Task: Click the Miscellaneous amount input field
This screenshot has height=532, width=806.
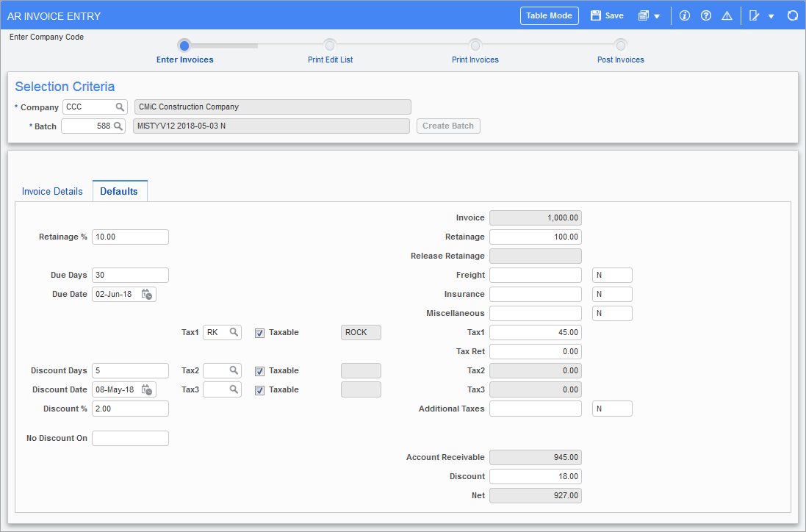Action: tap(536, 314)
